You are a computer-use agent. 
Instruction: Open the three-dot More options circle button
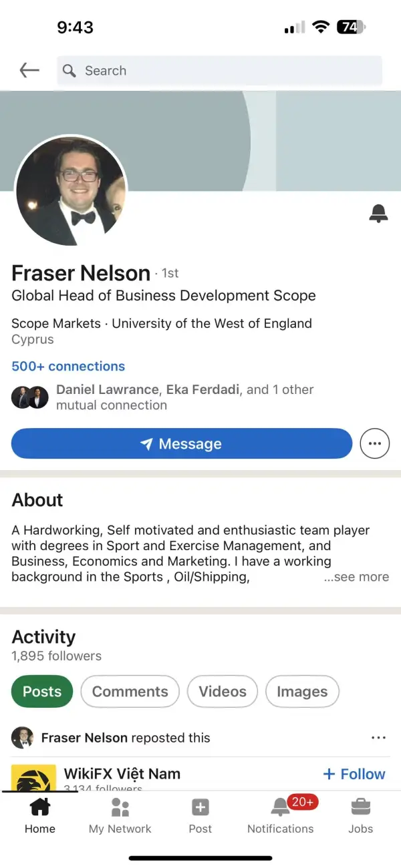click(x=374, y=444)
